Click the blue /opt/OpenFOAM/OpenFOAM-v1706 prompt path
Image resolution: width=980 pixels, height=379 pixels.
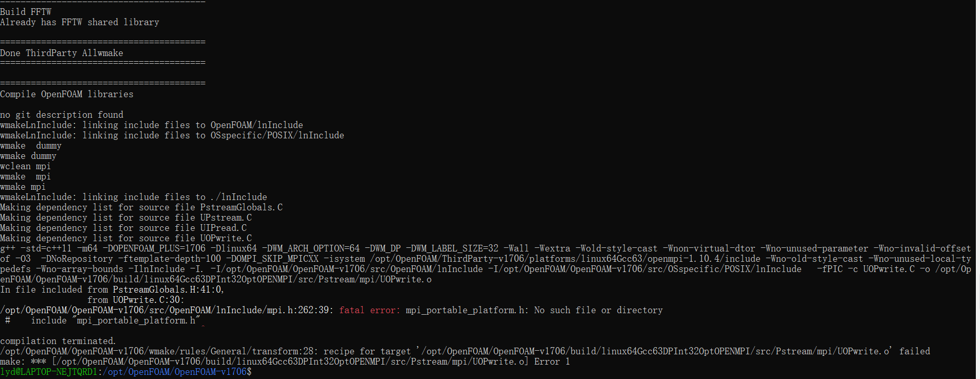point(175,372)
